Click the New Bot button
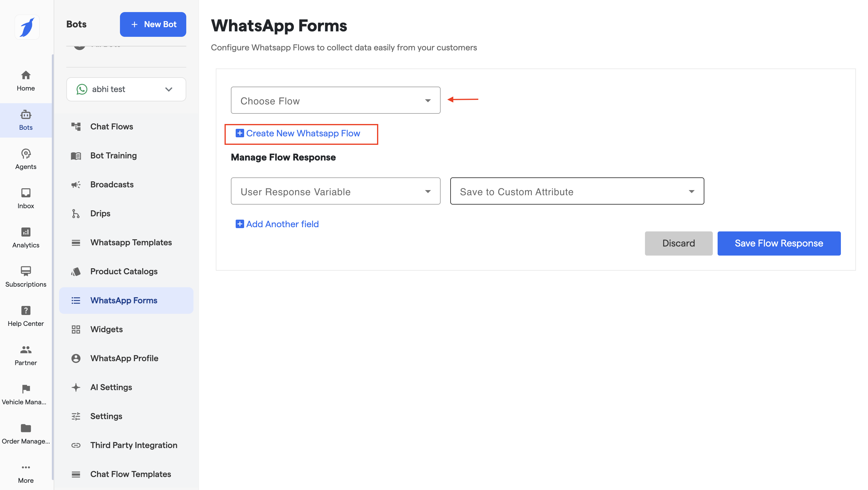Viewport: 868px width, 490px height. pyautogui.click(x=153, y=24)
